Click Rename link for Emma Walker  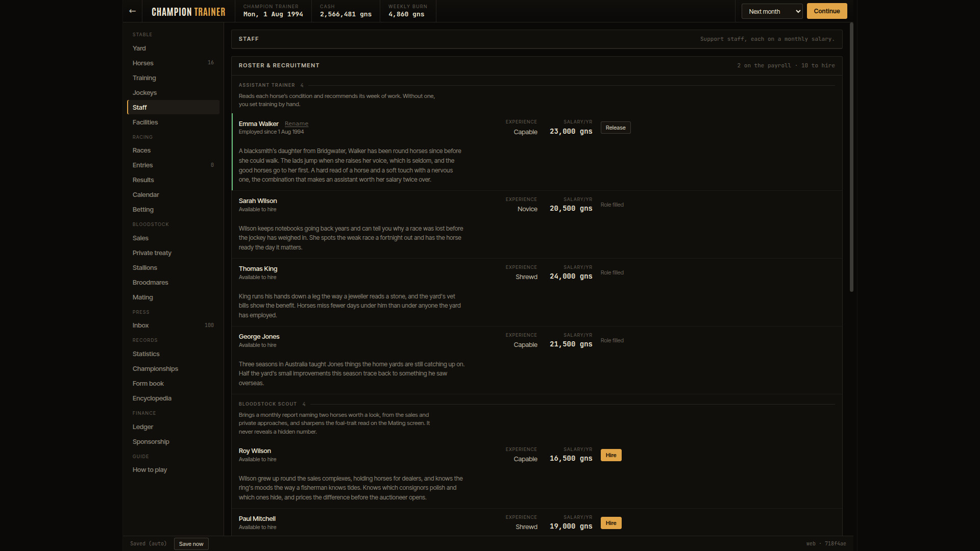(x=296, y=124)
